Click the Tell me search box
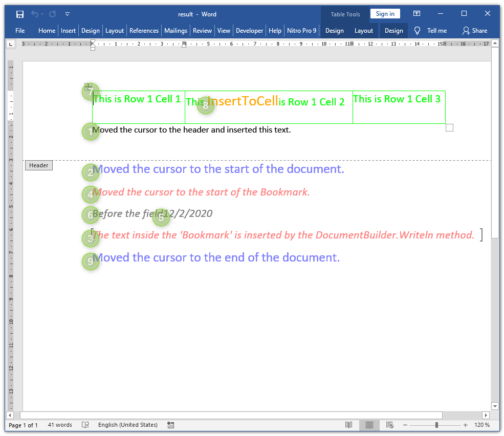Screen dimensions: 504x436 (x=431, y=31)
